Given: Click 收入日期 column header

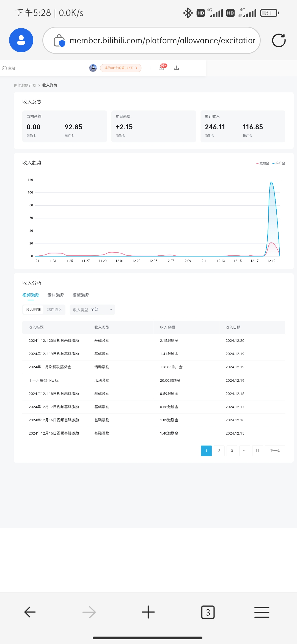Looking at the screenshot, I should click(233, 327).
